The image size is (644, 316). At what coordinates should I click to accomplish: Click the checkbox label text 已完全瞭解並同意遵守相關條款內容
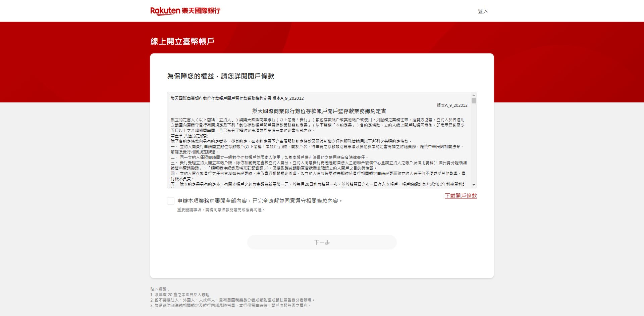point(297,201)
